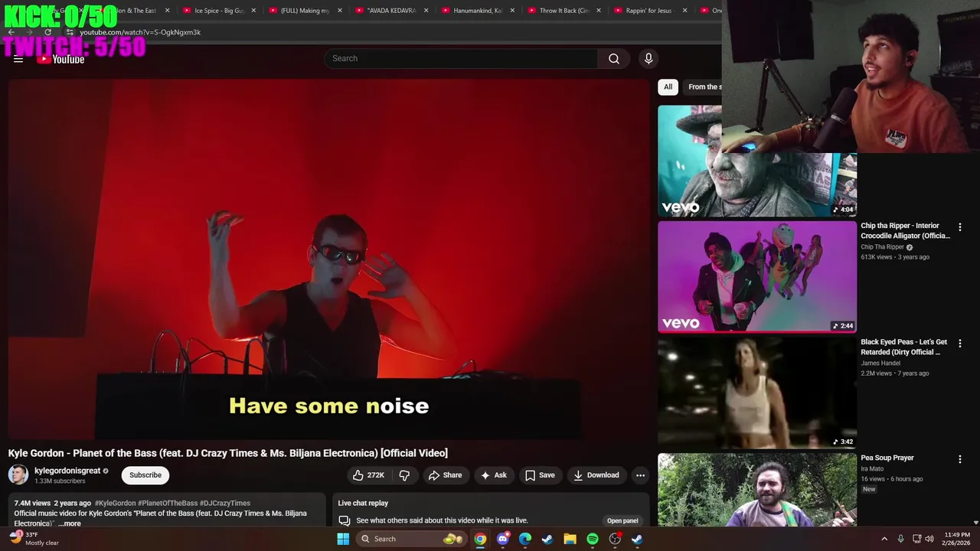Open more actions ellipsis under the video

pos(640,475)
